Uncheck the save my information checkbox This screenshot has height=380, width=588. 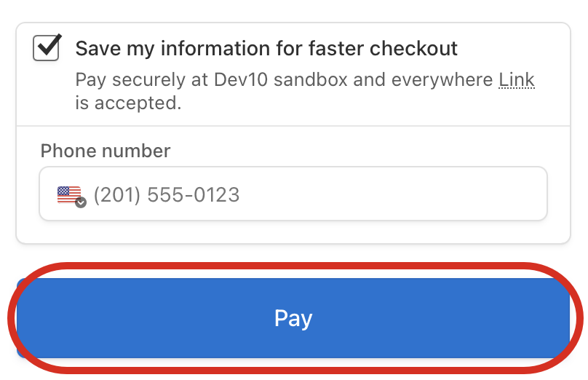[x=46, y=47]
